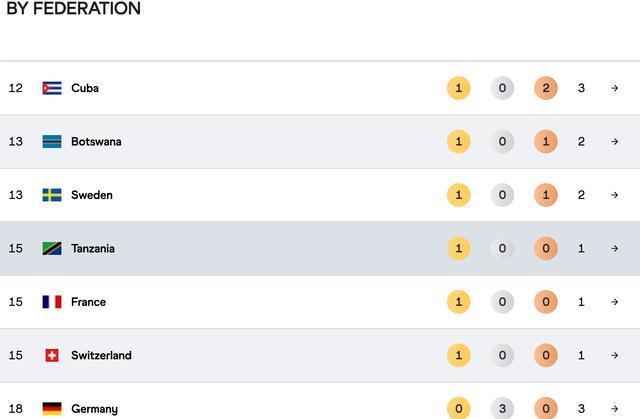The height and width of the screenshot is (419, 640).
Task: Click Cuba's gold medal count badge
Action: click(x=458, y=88)
